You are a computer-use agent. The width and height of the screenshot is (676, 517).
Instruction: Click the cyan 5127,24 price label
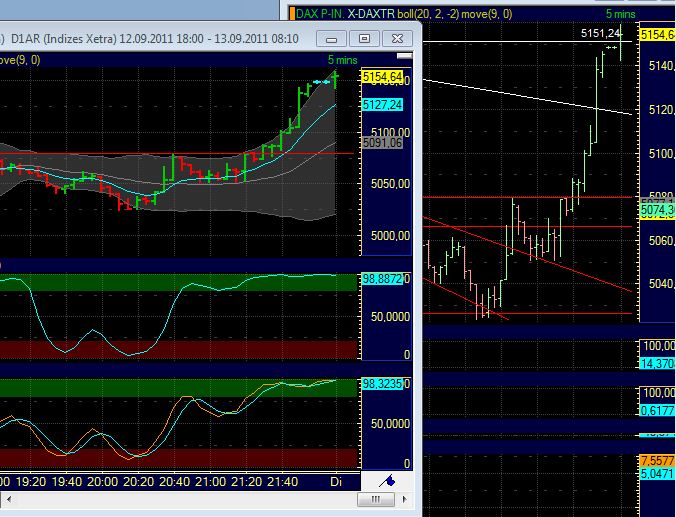(382, 104)
